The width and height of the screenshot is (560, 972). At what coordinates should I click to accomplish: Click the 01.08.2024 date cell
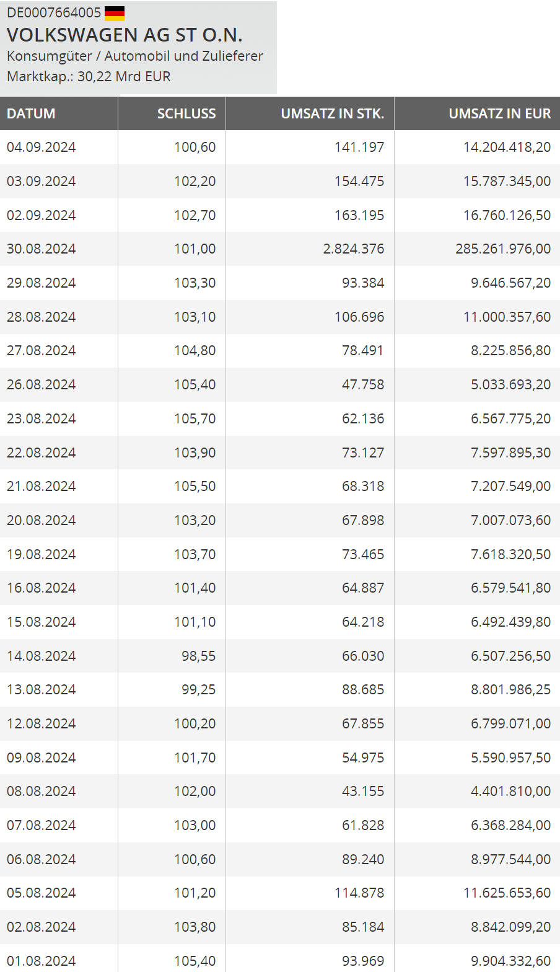click(x=42, y=961)
